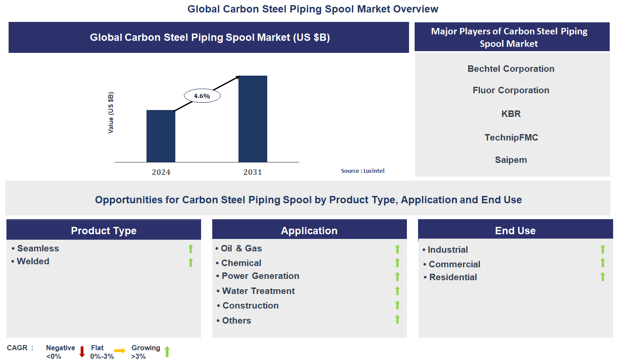Click the green arrow next to Oil & Gas
Screen dimensions: 620x364
(397, 248)
